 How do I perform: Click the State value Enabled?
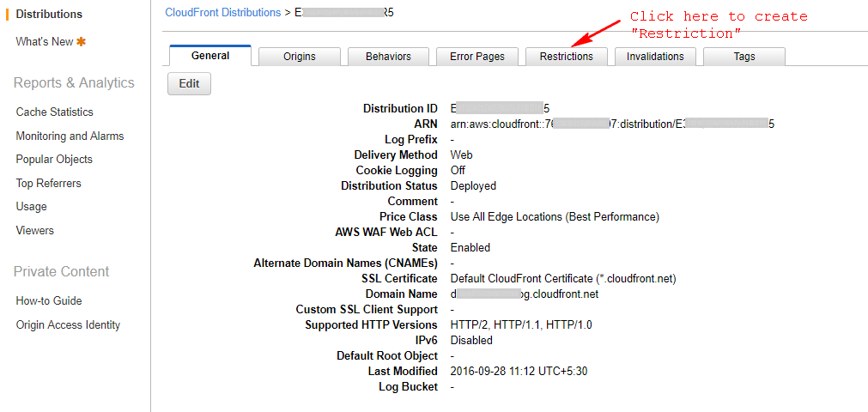470,247
